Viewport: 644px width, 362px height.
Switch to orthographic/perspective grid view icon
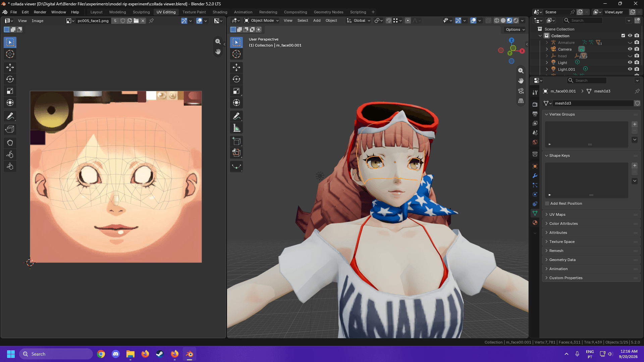point(521,101)
